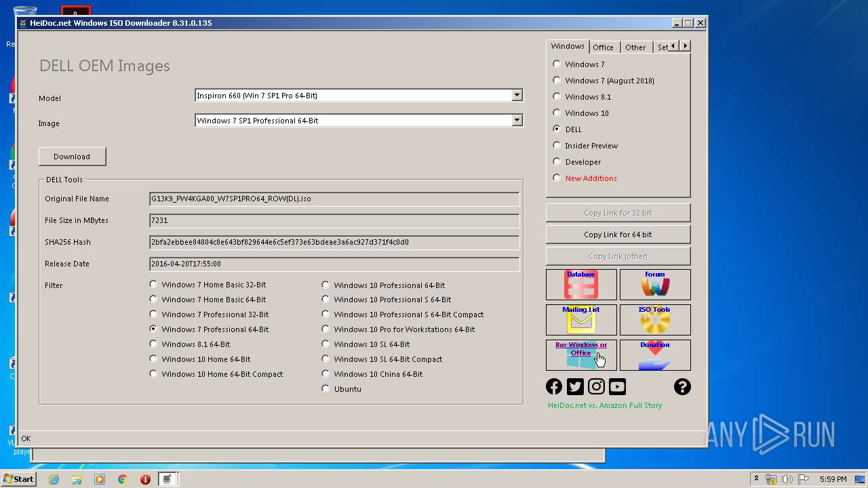Open Windows Media Player taskbar icon
868x488 pixels.
click(x=100, y=479)
